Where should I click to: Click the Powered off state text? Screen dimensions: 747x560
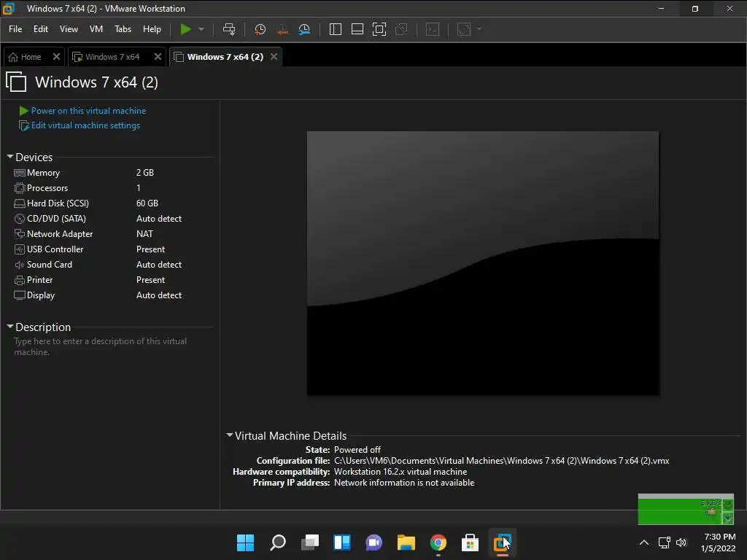point(357,449)
